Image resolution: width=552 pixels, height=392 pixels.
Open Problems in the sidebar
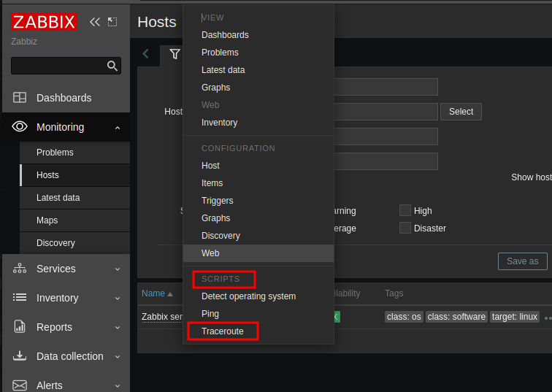pyautogui.click(x=74, y=153)
